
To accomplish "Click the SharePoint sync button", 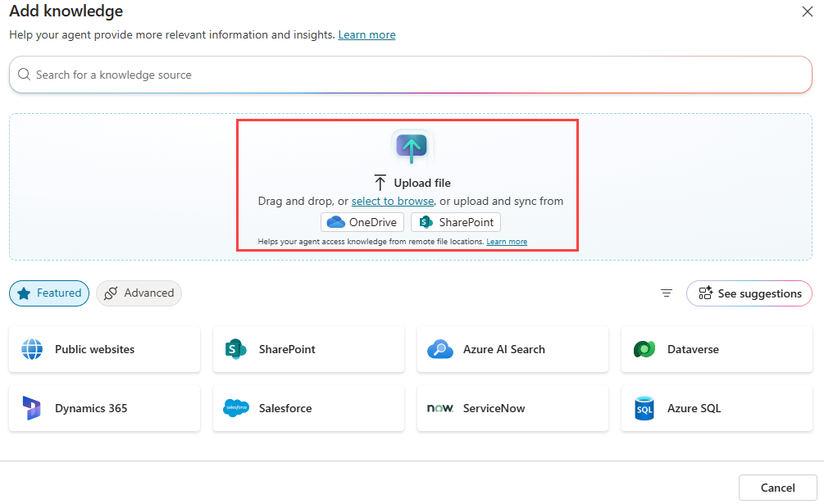I will (456, 222).
